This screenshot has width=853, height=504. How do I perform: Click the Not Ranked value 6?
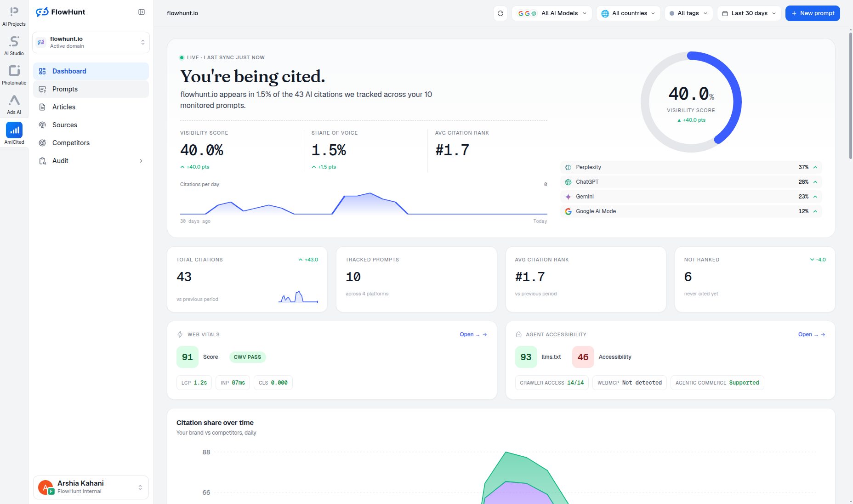(x=688, y=277)
